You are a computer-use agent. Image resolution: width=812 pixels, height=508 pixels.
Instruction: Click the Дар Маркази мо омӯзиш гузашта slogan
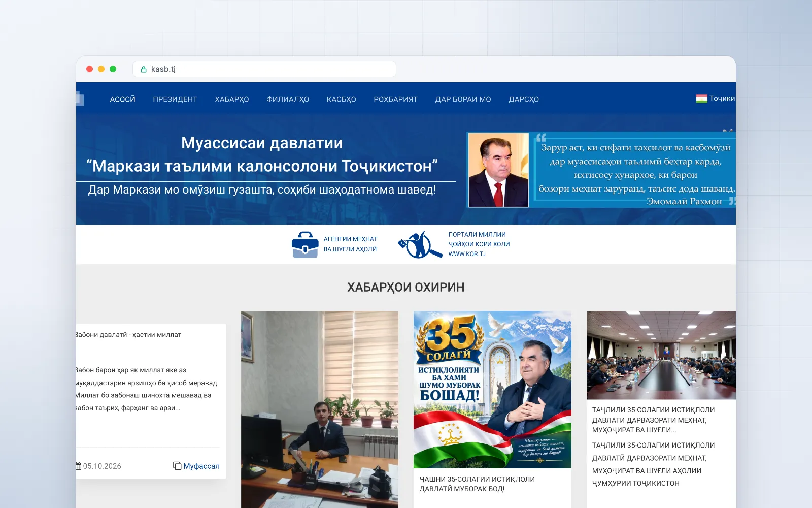[x=262, y=190]
